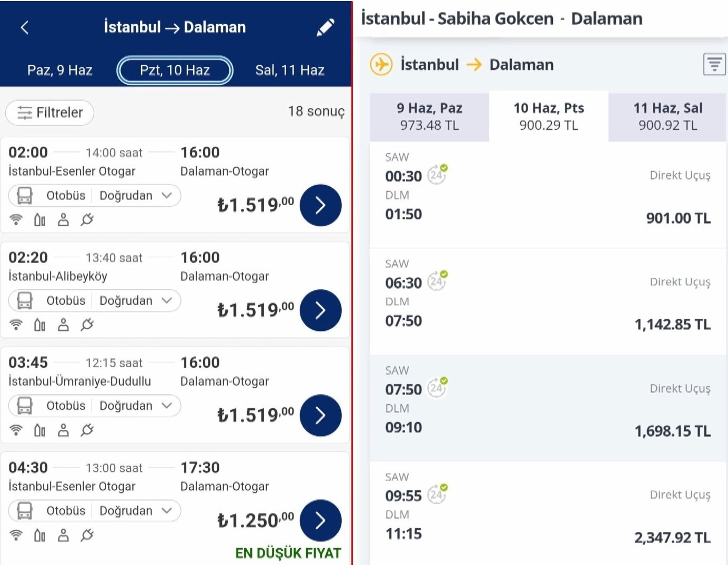Select the 02:00 Esenler bus arrow button
Viewport: 728px width, 565px height.
point(320,205)
